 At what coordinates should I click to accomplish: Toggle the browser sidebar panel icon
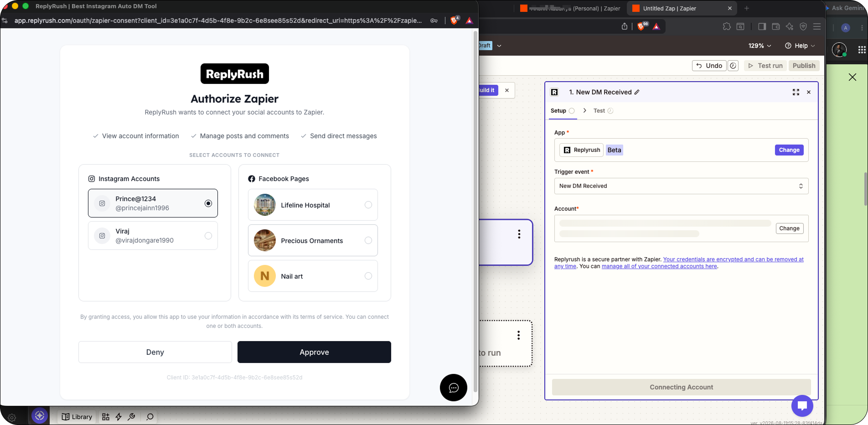coord(762,26)
